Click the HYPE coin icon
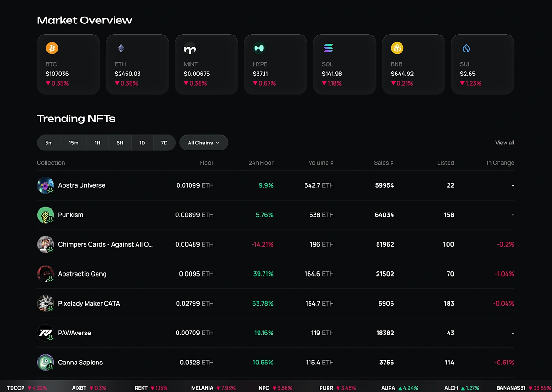The width and height of the screenshot is (552, 392). point(259,47)
